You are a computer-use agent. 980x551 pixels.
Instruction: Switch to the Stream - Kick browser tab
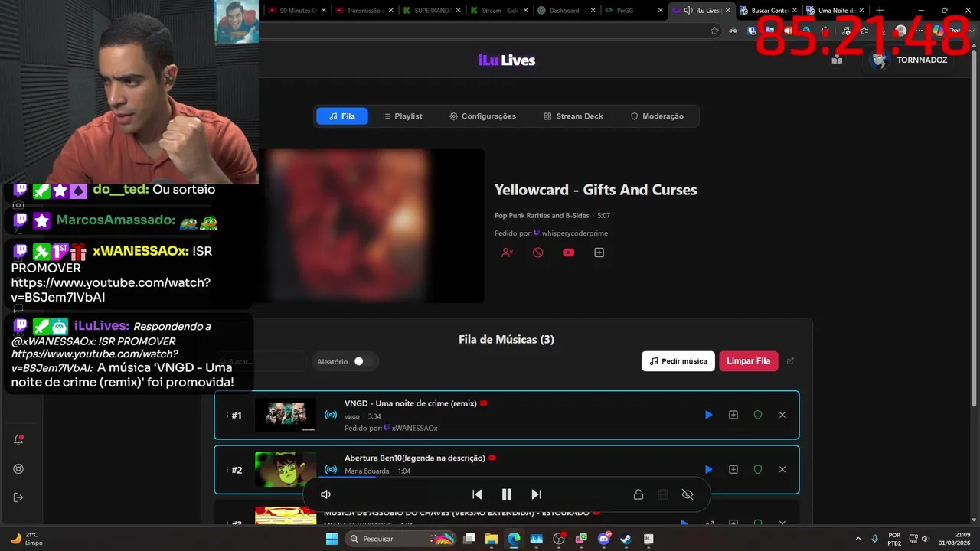[498, 11]
